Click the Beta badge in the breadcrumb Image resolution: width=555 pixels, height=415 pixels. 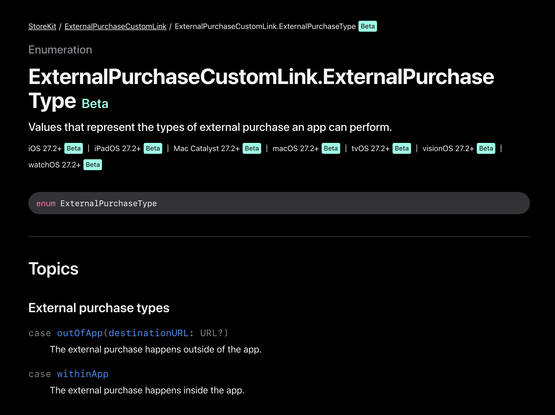(x=368, y=27)
